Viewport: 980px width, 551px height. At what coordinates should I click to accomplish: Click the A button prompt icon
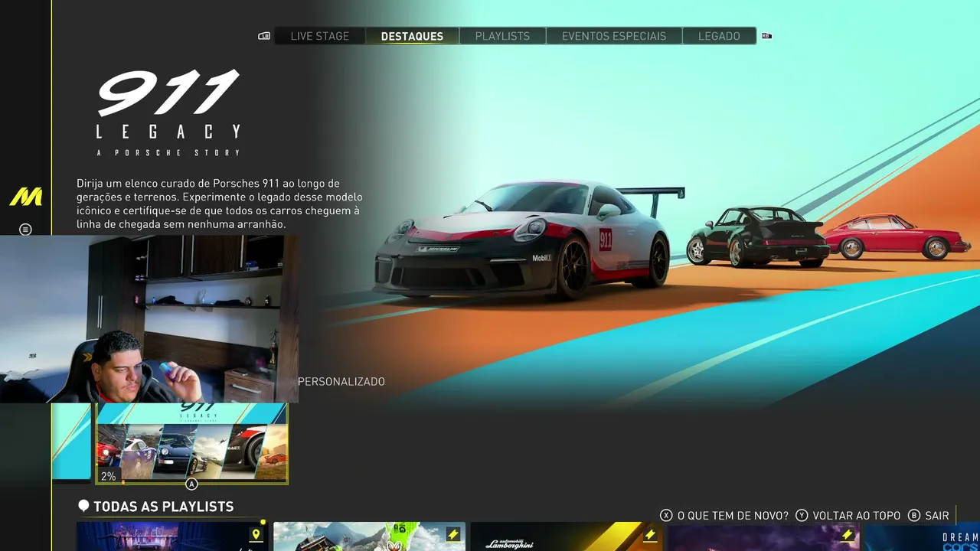point(191,484)
